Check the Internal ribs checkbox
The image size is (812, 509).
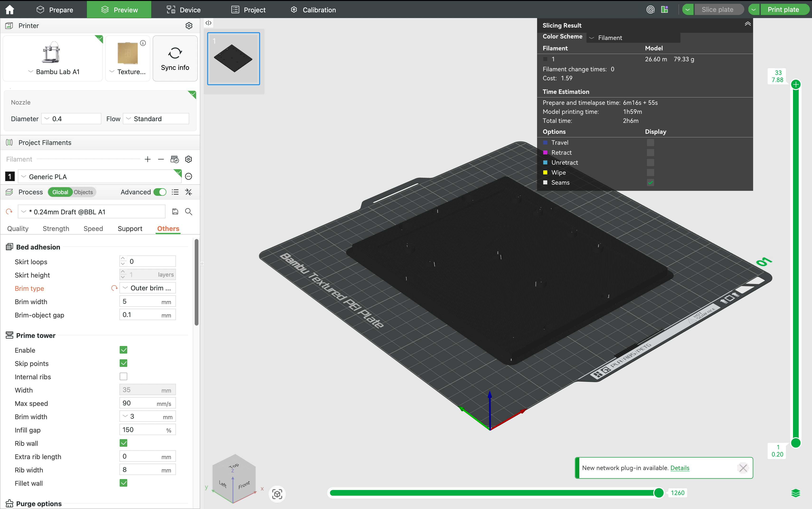point(123,376)
